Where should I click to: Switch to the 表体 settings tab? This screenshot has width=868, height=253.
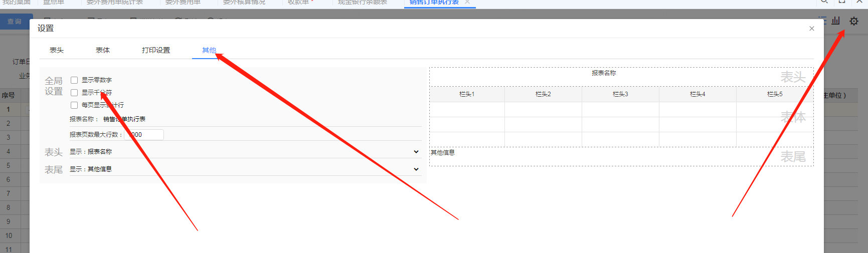[103, 50]
